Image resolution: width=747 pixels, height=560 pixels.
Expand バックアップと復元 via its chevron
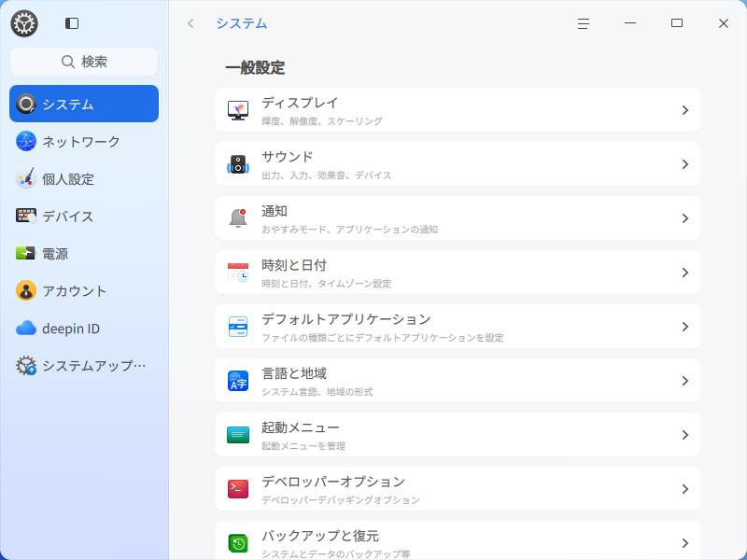coord(685,543)
